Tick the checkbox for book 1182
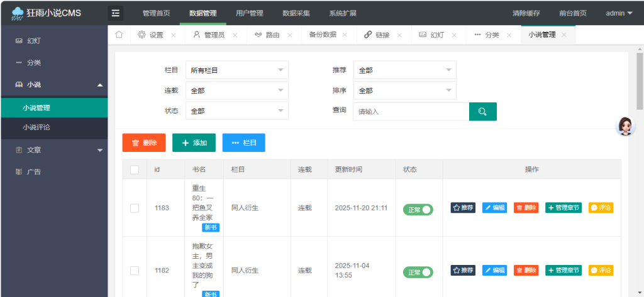 135,271
